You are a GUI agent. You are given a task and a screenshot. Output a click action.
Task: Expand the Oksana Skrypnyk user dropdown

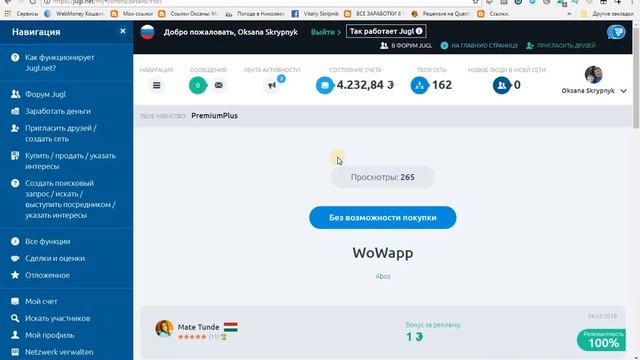(623, 91)
